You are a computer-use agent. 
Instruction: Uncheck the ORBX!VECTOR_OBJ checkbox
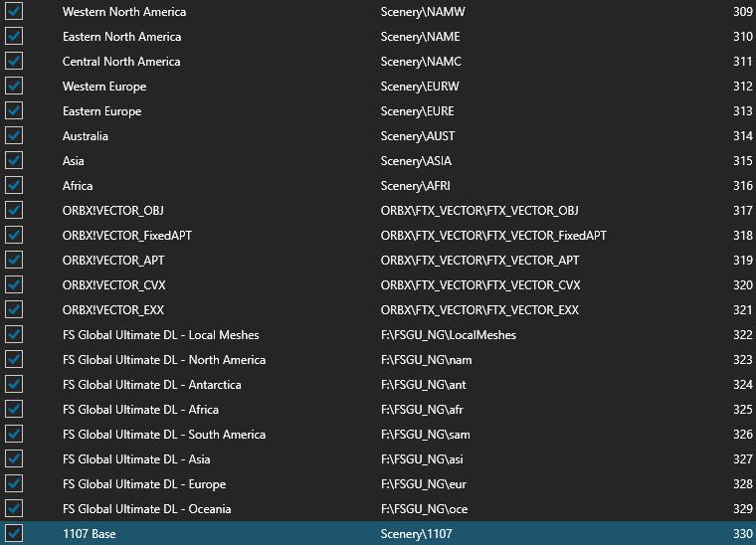[x=14, y=211]
